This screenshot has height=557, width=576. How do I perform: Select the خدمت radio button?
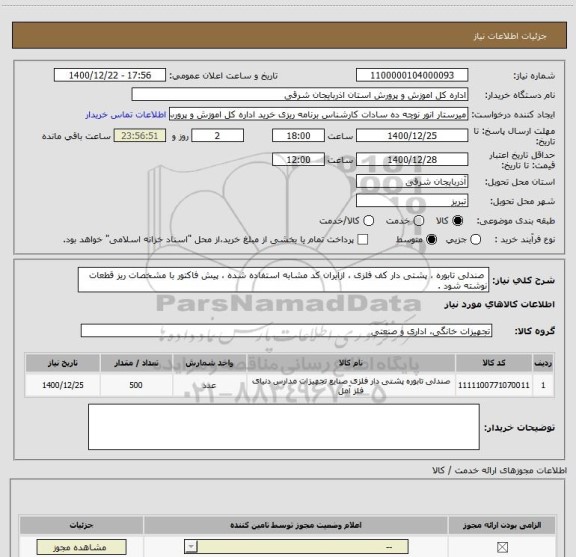point(419,221)
